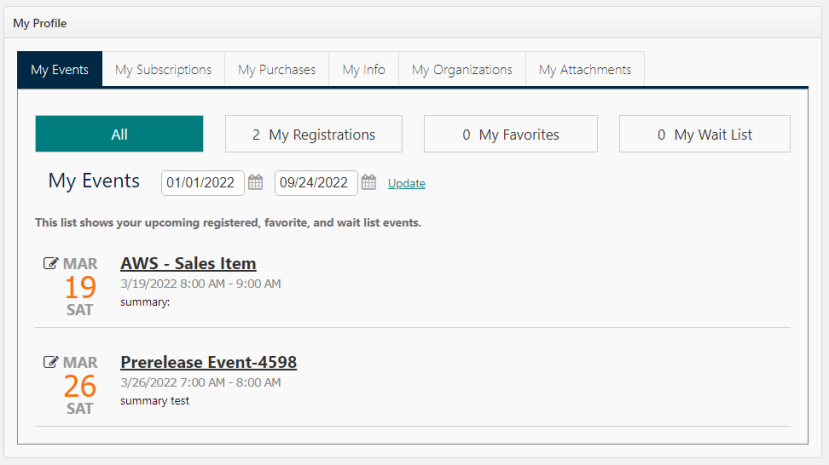Click text '3/19/2022 8:00 AM - 9:00 AM'
The height and width of the screenshot is (465, 829).
click(201, 284)
